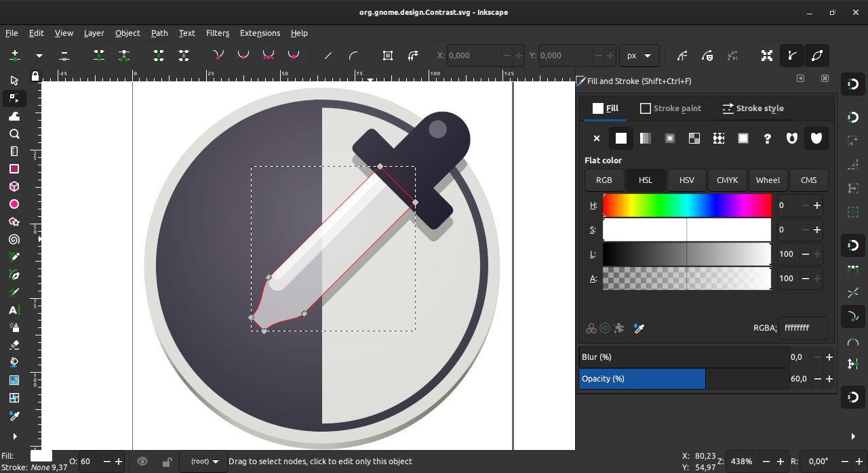Open the Path menu
The width and height of the screenshot is (868, 473).
pos(159,33)
